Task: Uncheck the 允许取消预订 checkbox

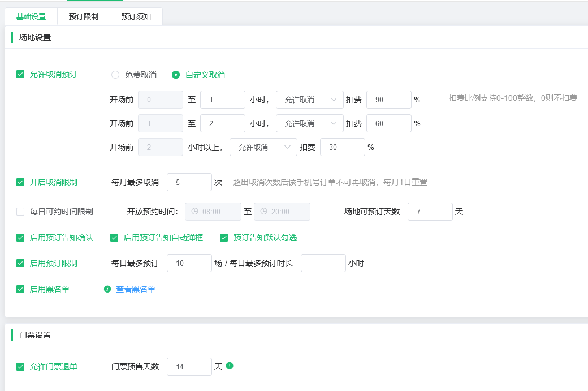Action: [x=20, y=74]
